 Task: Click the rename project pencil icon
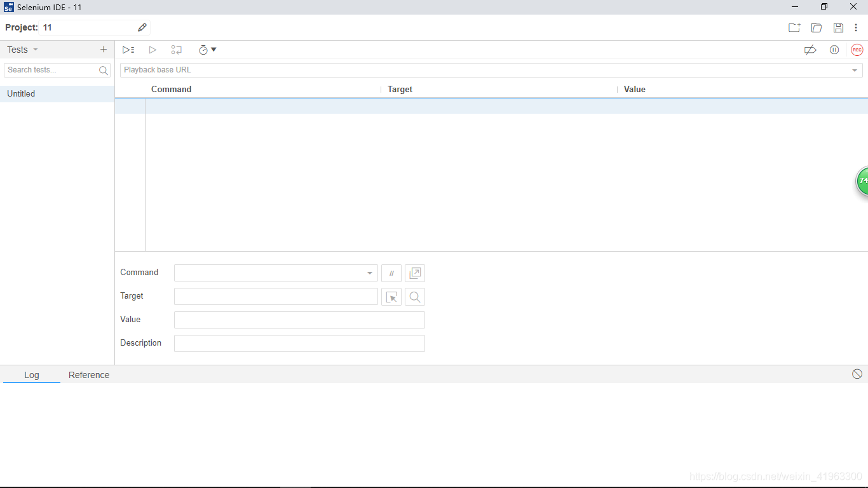coord(142,27)
